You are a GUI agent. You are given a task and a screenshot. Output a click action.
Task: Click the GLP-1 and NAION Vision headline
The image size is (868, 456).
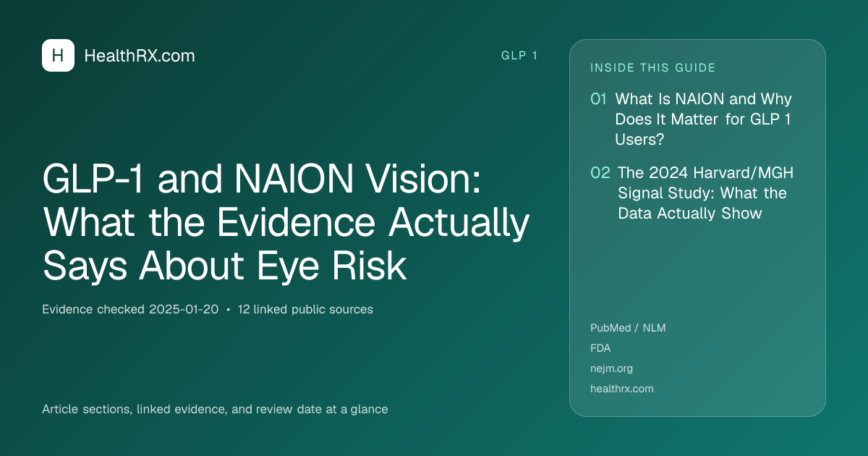point(286,223)
